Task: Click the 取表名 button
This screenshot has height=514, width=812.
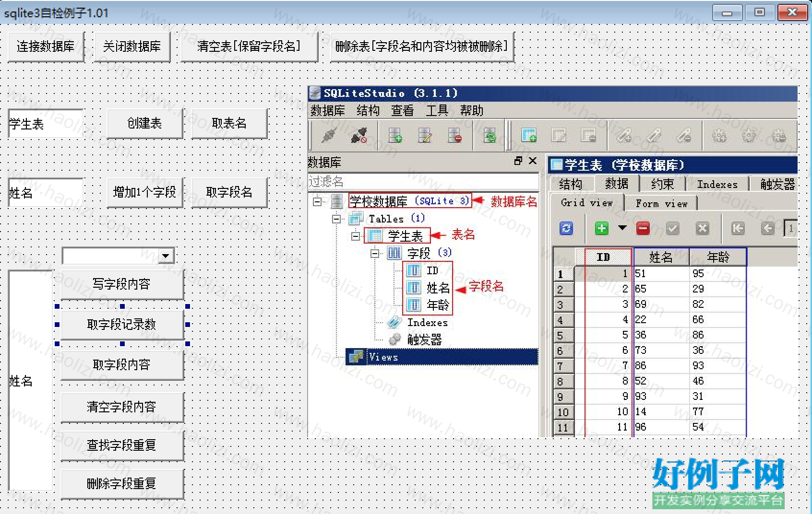Action: click(229, 123)
